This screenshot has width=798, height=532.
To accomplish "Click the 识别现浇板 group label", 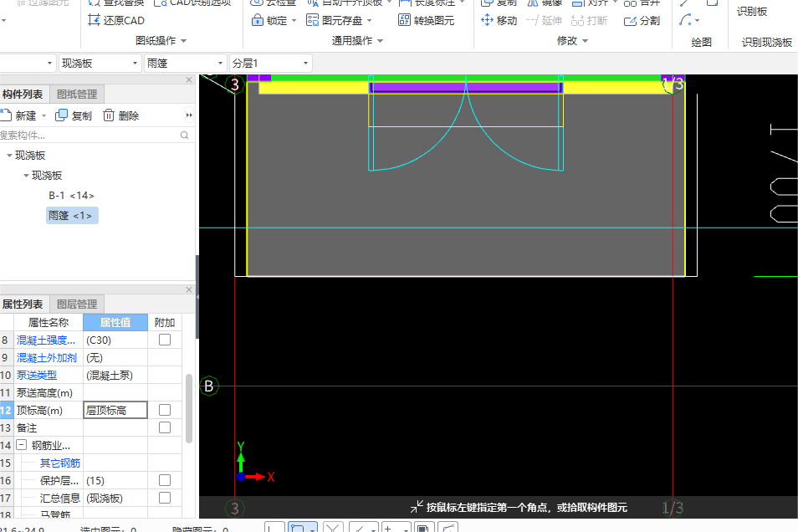I will pyautogui.click(x=766, y=43).
